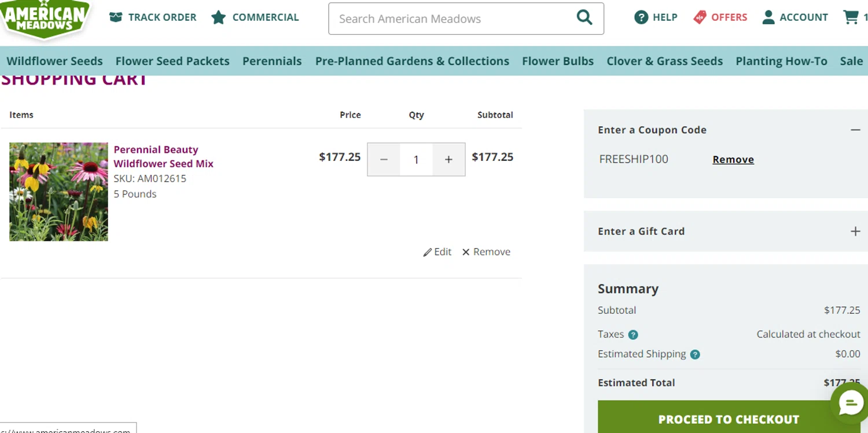Screen dimensions: 868x433
Task: Click the FREESHIP100 coupon code text
Action: [634, 159]
